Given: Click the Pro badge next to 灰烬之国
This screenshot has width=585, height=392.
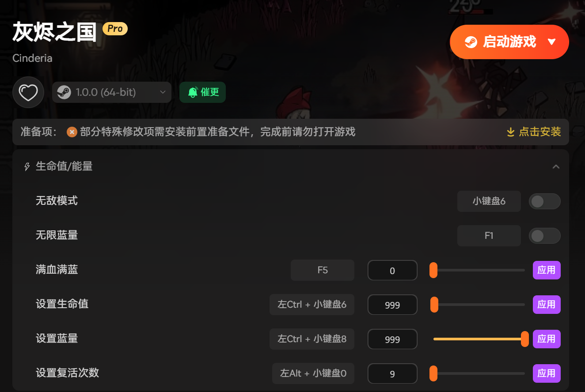Looking at the screenshot, I should point(115,29).
